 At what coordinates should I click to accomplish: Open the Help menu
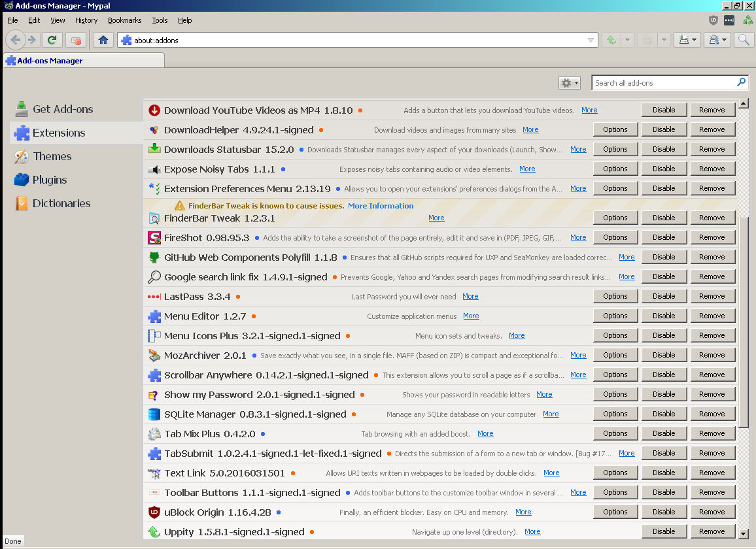(x=184, y=20)
